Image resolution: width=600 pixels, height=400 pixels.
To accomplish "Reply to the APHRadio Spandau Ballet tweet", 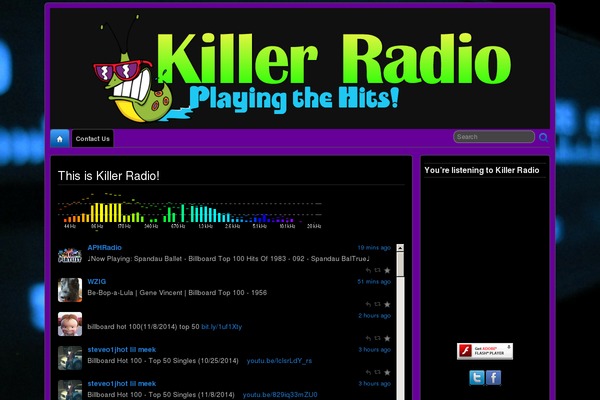I will [x=368, y=270].
